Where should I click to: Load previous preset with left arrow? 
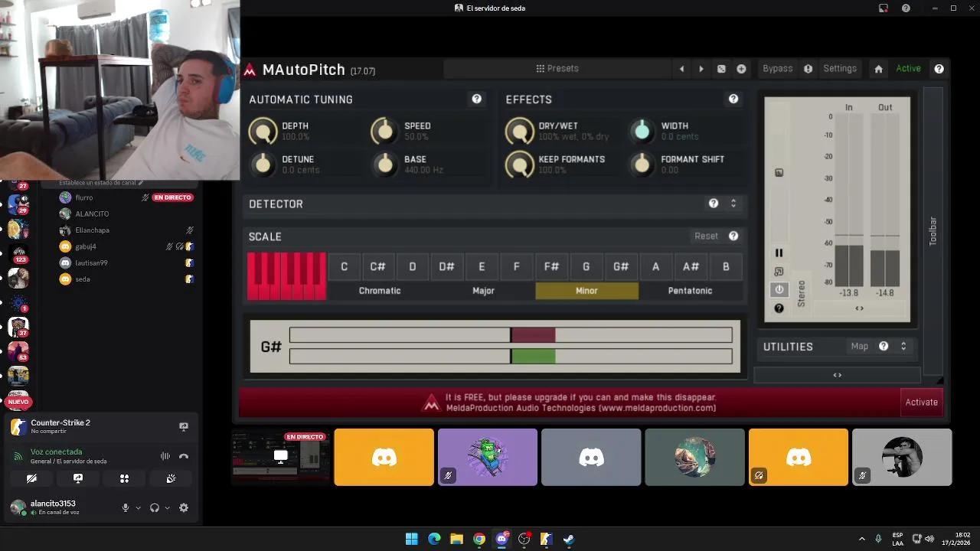(681, 69)
